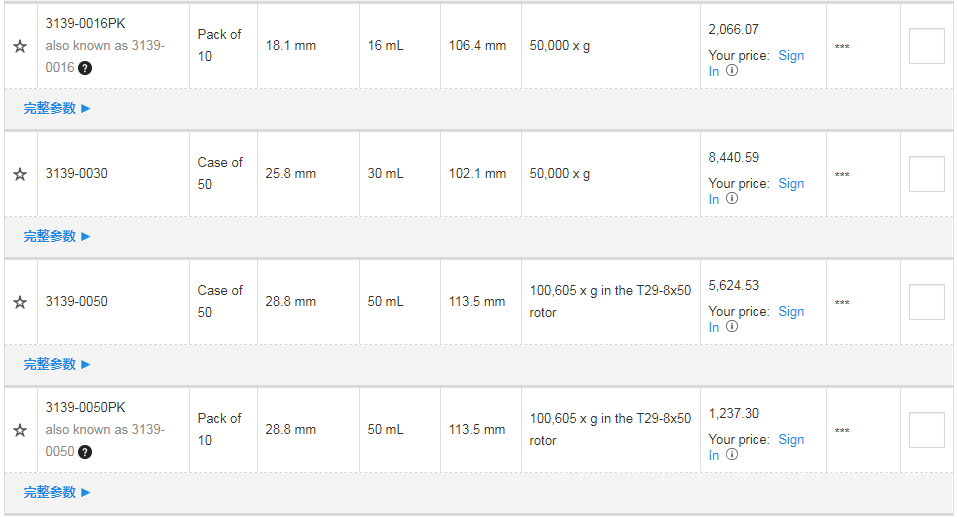The width and height of the screenshot is (957, 517).
Task: Click question mark beside 3139-0050 alias
Action: pyautogui.click(x=85, y=452)
